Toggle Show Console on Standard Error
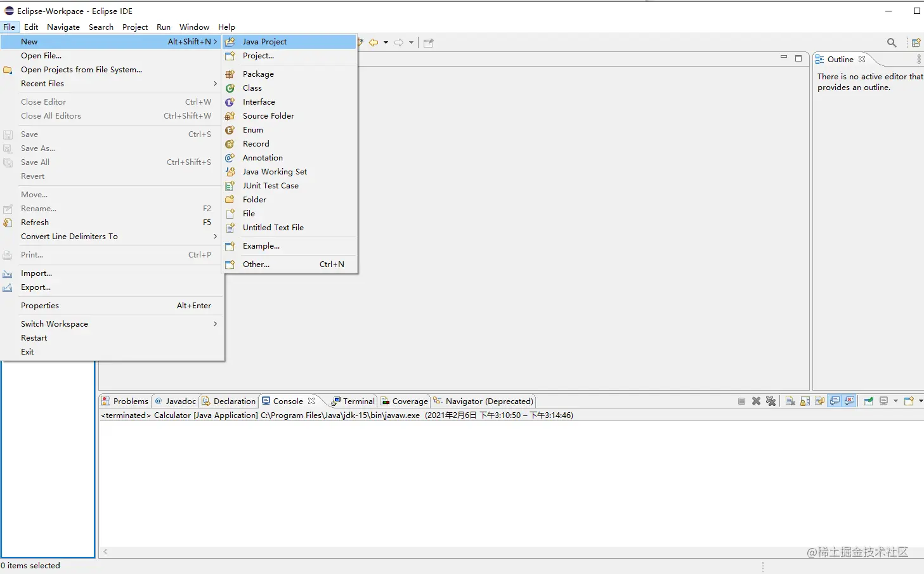Screen dimensions: 924x574 pos(850,401)
